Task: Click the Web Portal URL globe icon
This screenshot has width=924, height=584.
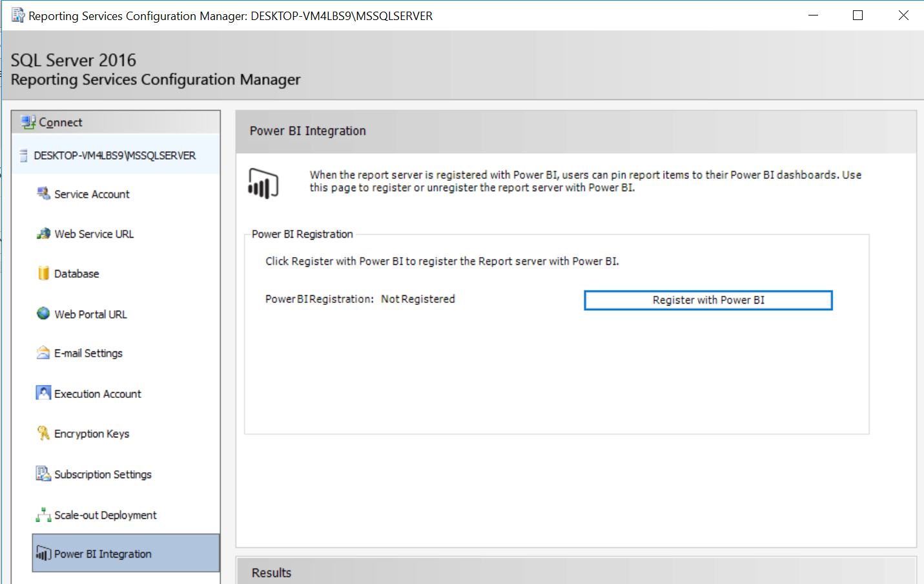Action: point(43,313)
